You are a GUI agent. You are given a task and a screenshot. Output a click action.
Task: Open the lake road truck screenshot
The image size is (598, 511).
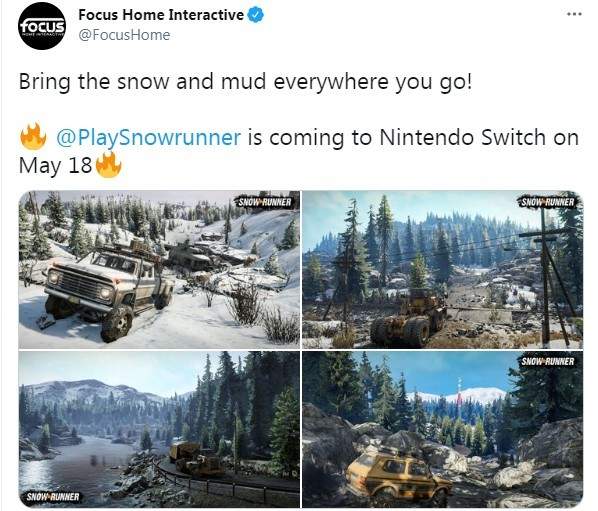tap(159, 429)
